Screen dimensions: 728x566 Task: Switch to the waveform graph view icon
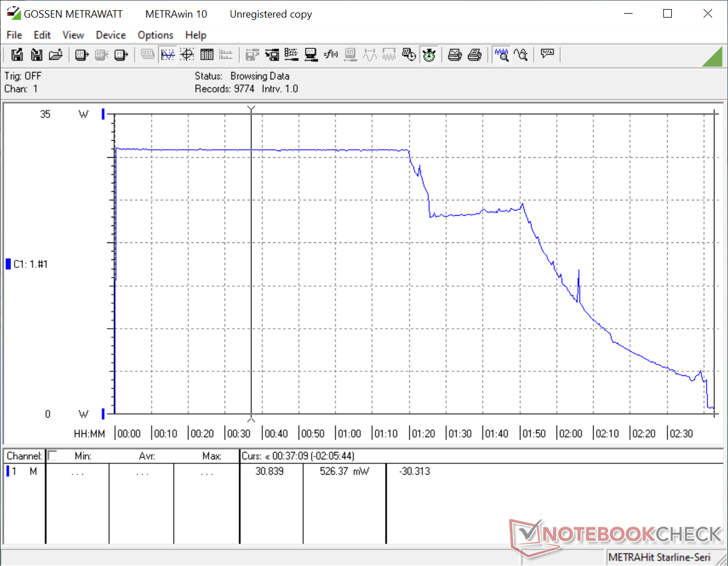pyautogui.click(x=167, y=54)
